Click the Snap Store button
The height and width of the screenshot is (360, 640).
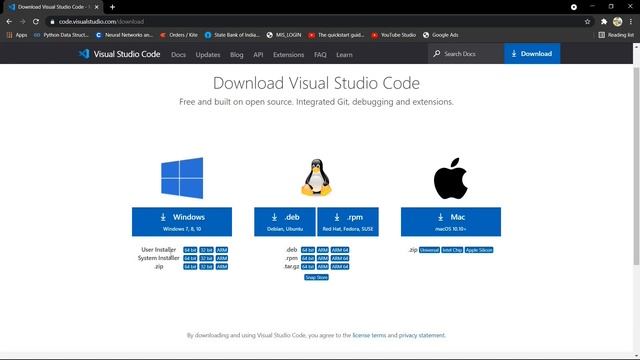coord(316,277)
